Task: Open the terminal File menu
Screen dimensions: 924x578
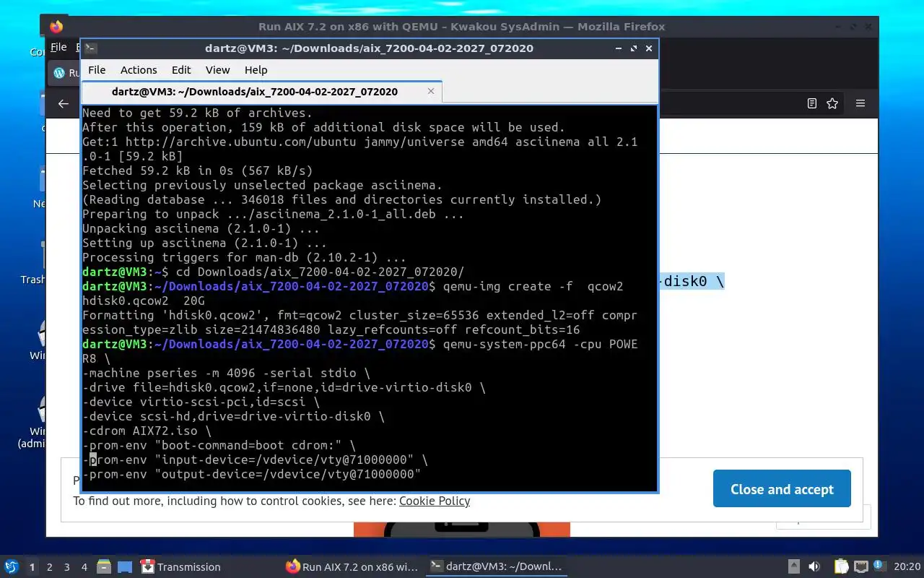Action: pyautogui.click(x=97, y=70)
